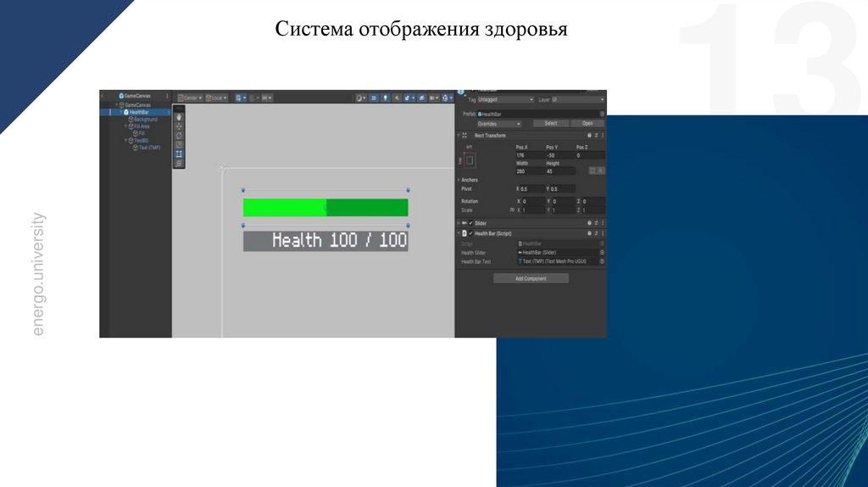Collapse GameCanvas tree node
The height and width of the screenshot is (487, 868).
point(117,104)
